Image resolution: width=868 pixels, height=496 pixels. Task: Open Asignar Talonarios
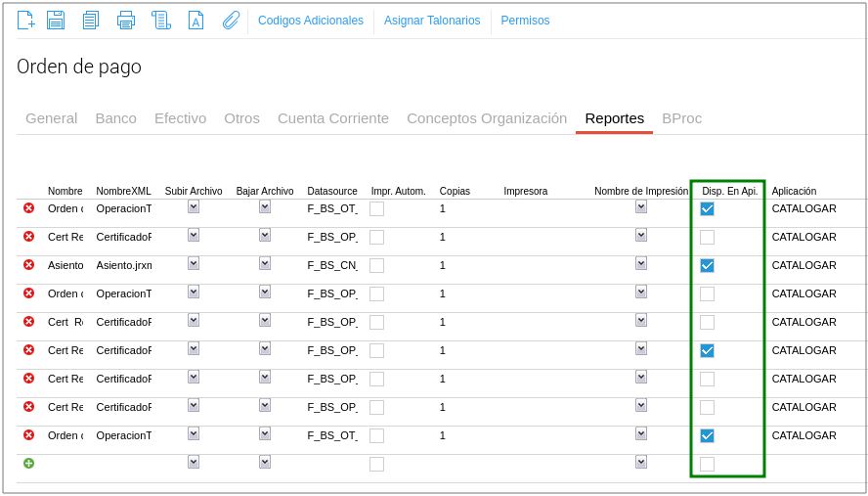tap(432, 21)
